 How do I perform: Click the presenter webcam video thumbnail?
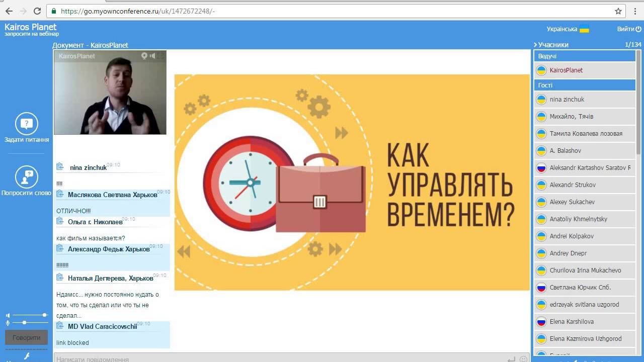[110, 93]
